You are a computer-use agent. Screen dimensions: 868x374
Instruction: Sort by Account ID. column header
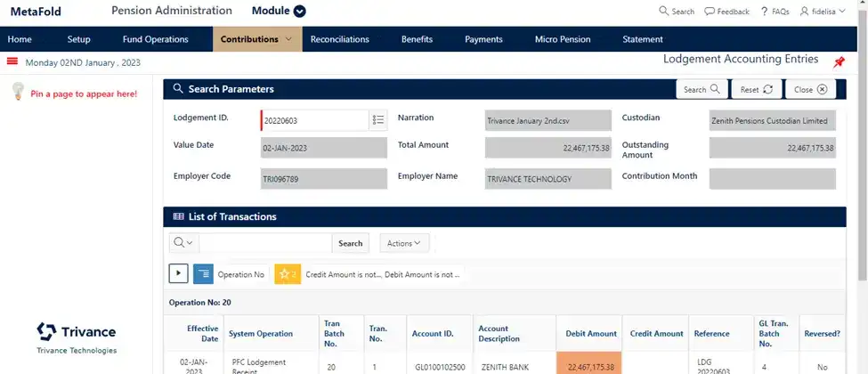point(433,334)
